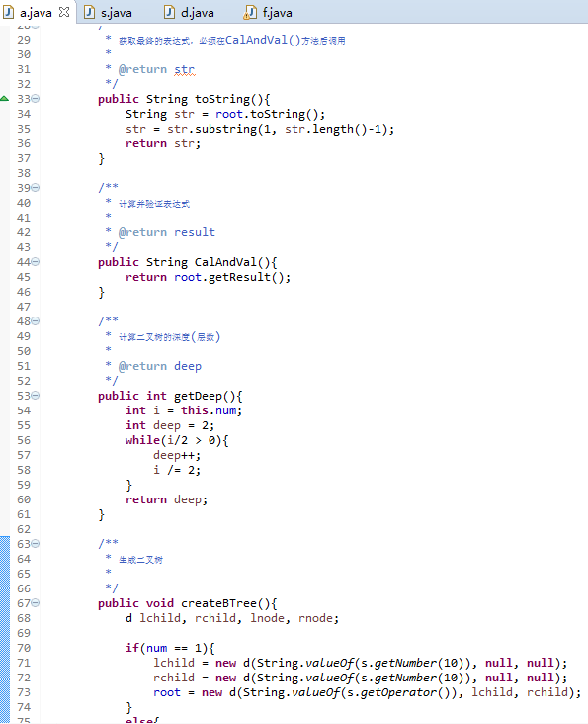588x724 pixels.
Task: Collapse the createBTree method at line 67
Action: (36, 603)
